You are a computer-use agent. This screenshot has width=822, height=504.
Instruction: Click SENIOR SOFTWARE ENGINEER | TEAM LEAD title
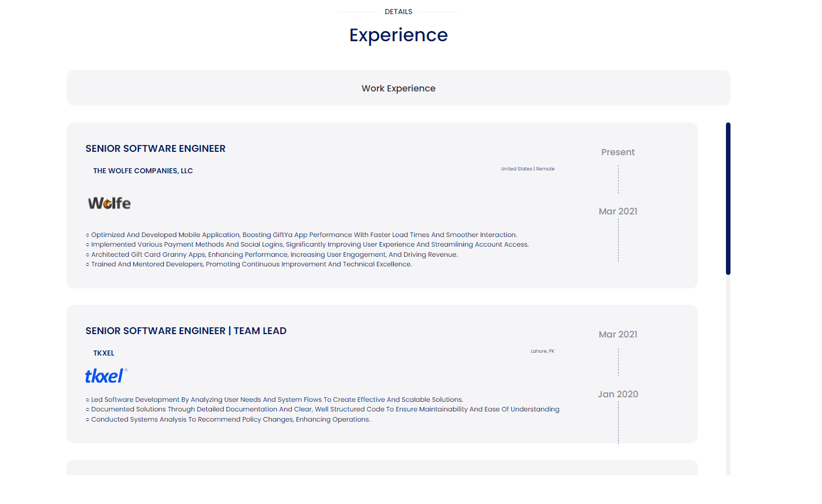186,331
